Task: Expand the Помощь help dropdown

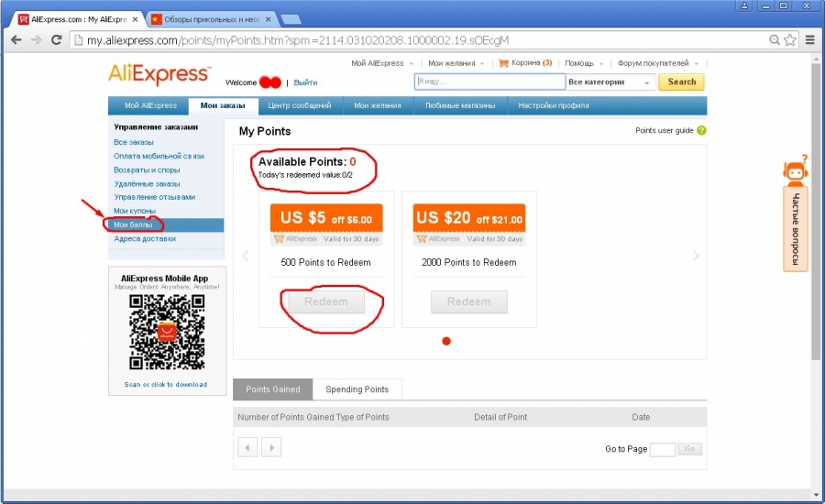Action: [x=584, y=63]
